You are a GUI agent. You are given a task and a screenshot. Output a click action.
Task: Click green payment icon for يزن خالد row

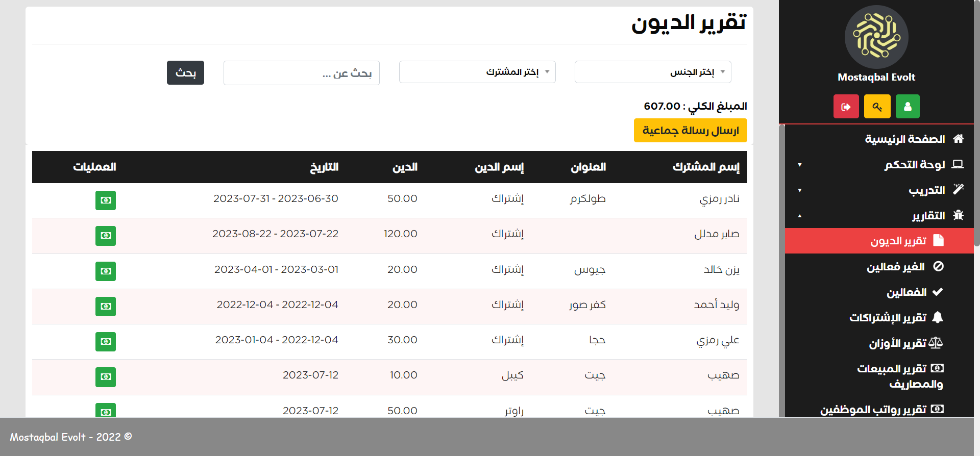tap(106, 271)
